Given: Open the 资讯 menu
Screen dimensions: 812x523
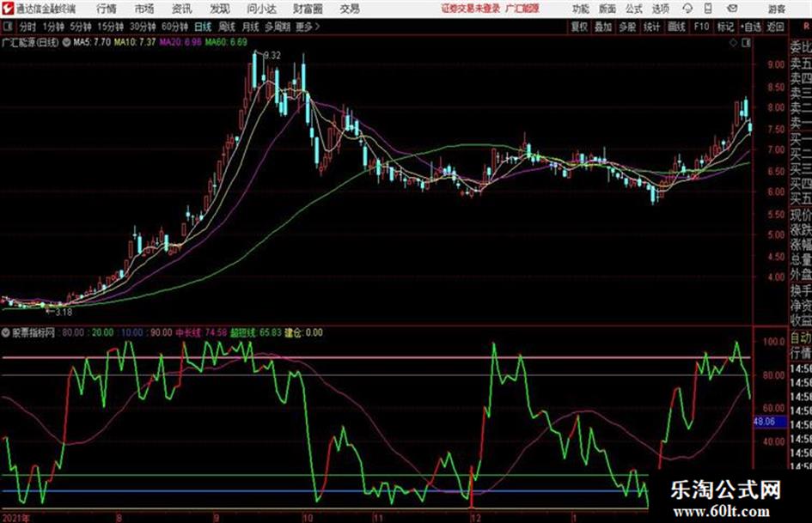Looking at the screenshot, I should point(182,9).
